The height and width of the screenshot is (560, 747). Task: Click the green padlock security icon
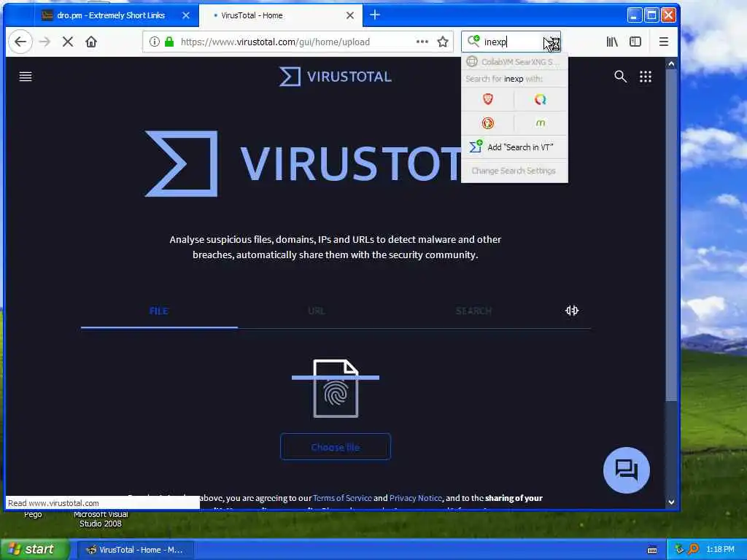coord(169,42)
